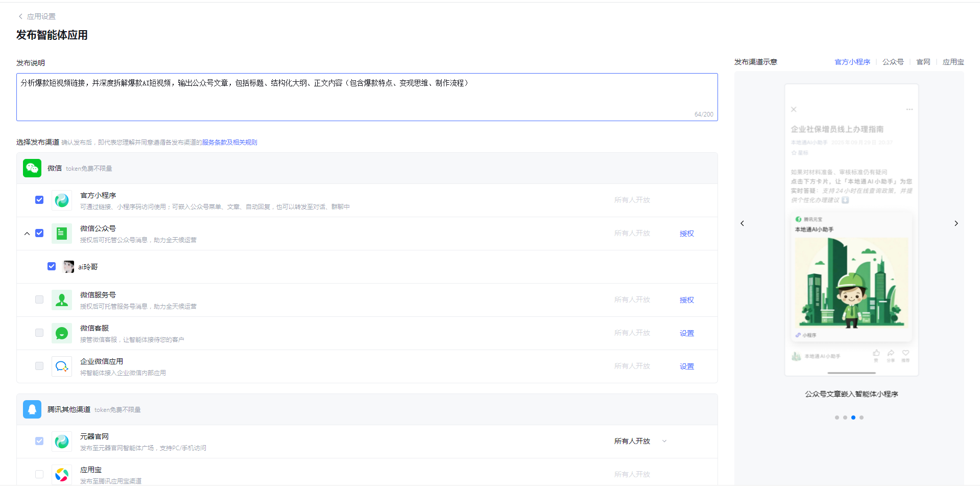Image resolution: width=980 pixels, height=486 pixels.
Task: Click the ai玲哥 account avatar
Action: click(68, 267)
